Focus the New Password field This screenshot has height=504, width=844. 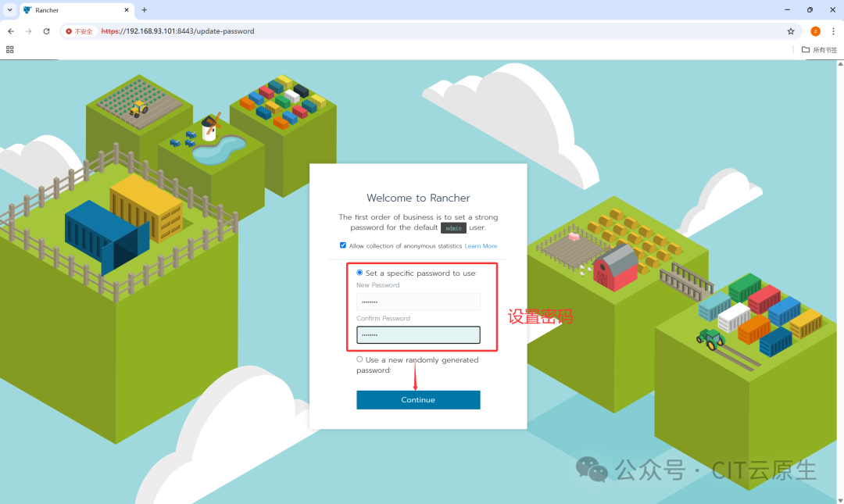click(x=418, y=302)
